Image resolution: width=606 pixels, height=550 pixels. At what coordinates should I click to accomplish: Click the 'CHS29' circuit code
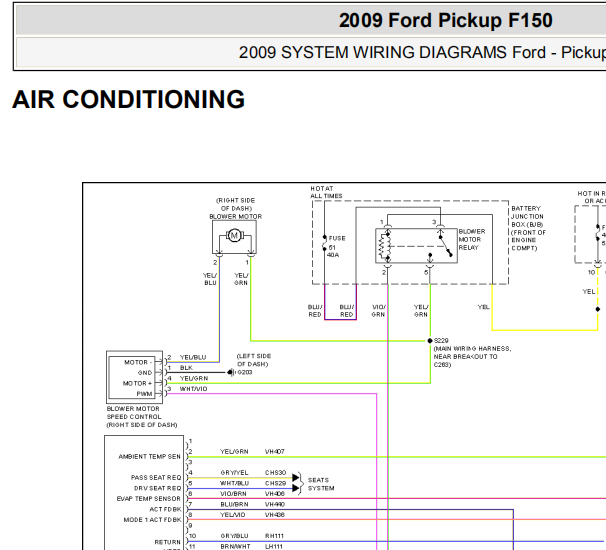[x=275, y=483]
